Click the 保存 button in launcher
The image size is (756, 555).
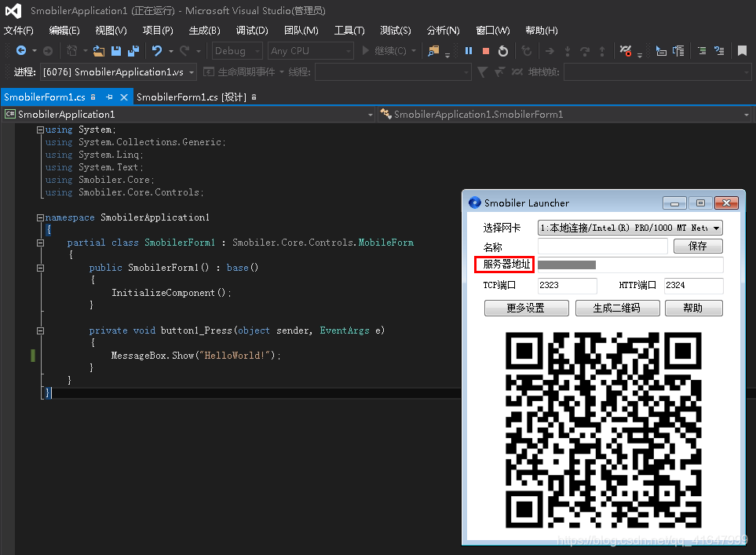697,246
